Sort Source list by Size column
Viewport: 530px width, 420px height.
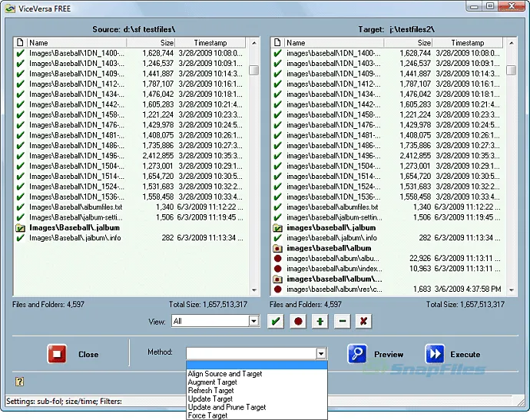(x=151, y=42)
